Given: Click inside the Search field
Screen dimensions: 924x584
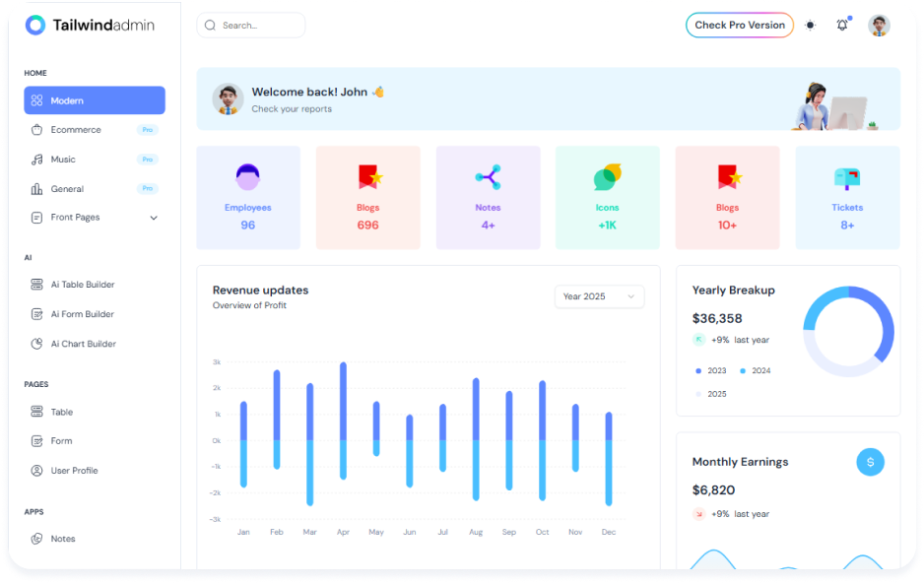Looking at the screenshot, I should tap(250, 25).
